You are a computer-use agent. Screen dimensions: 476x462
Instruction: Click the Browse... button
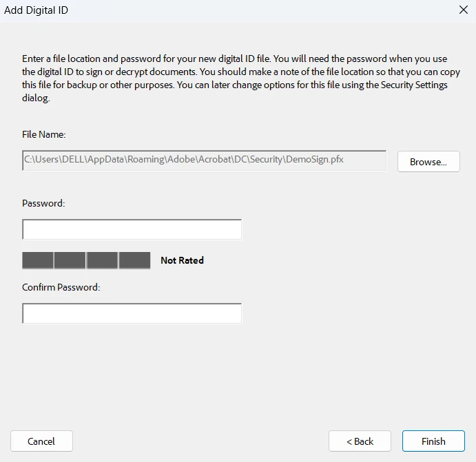point(428,162)
